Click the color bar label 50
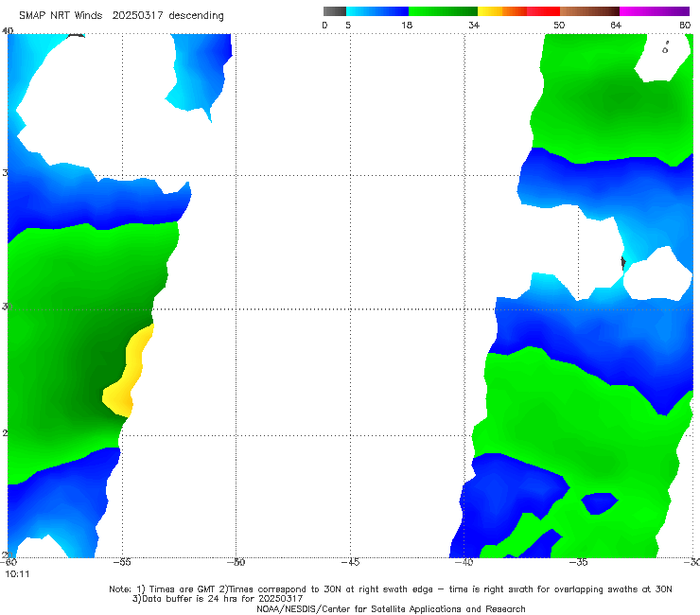The width and height of the screenshot is (700, 615). click(559, 25)
